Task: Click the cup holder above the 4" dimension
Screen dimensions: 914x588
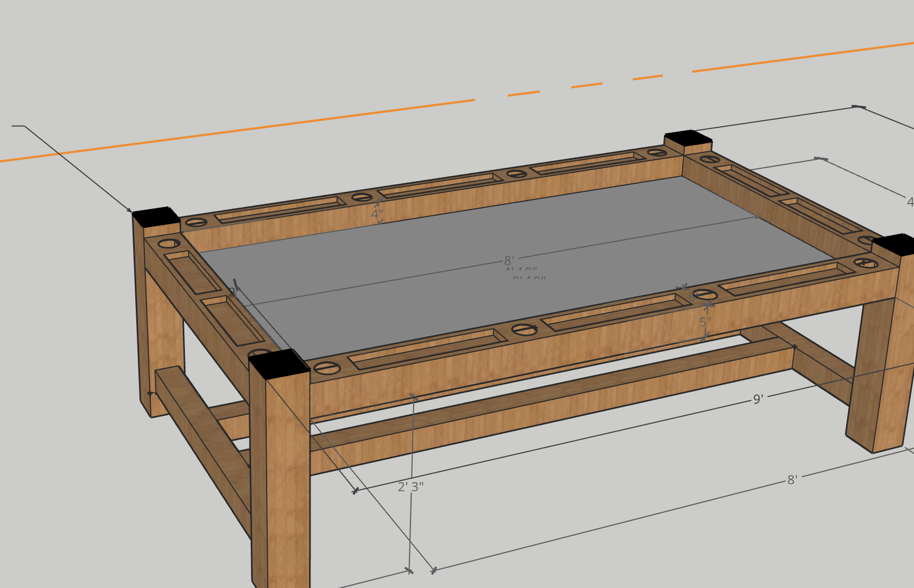Action: pyautogui.click(x=361, y=197)
